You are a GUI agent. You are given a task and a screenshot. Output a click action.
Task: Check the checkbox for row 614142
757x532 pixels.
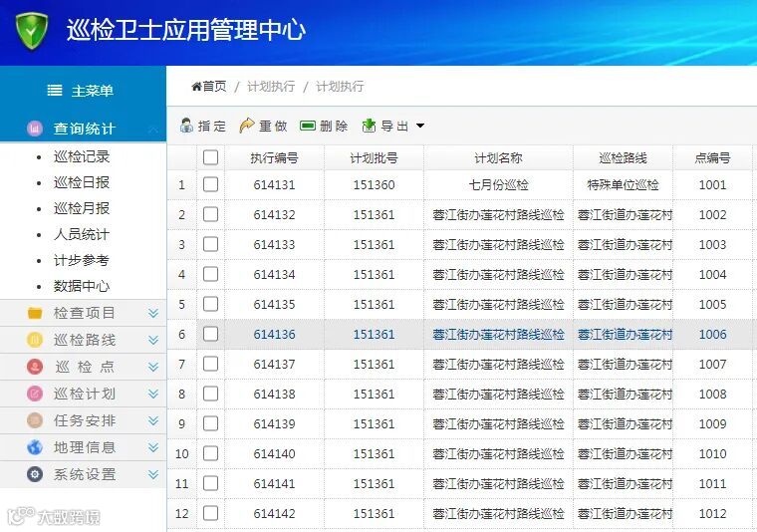point(210,513)
